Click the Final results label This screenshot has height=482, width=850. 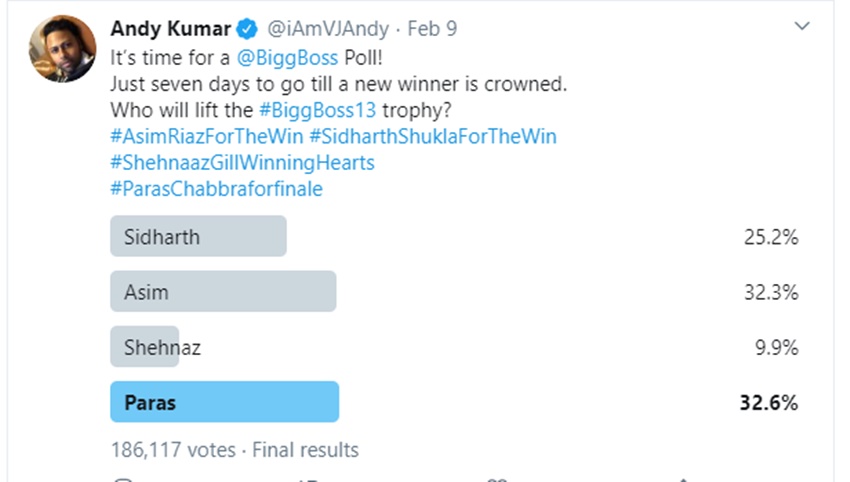click(x=305, y=450)
